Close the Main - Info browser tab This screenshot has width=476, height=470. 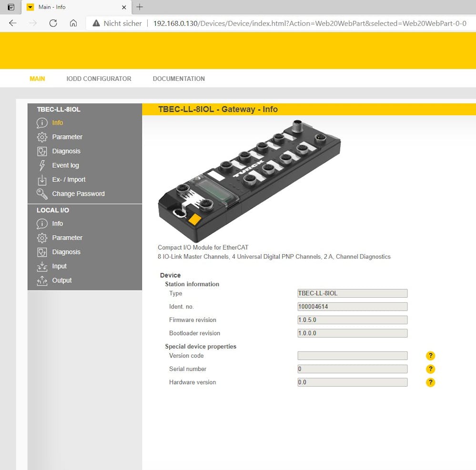point(124,7)
